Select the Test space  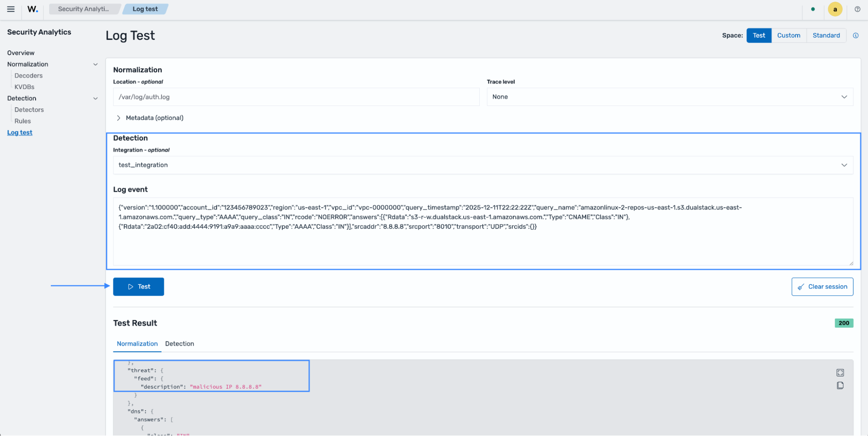click(x=759, y=36)
